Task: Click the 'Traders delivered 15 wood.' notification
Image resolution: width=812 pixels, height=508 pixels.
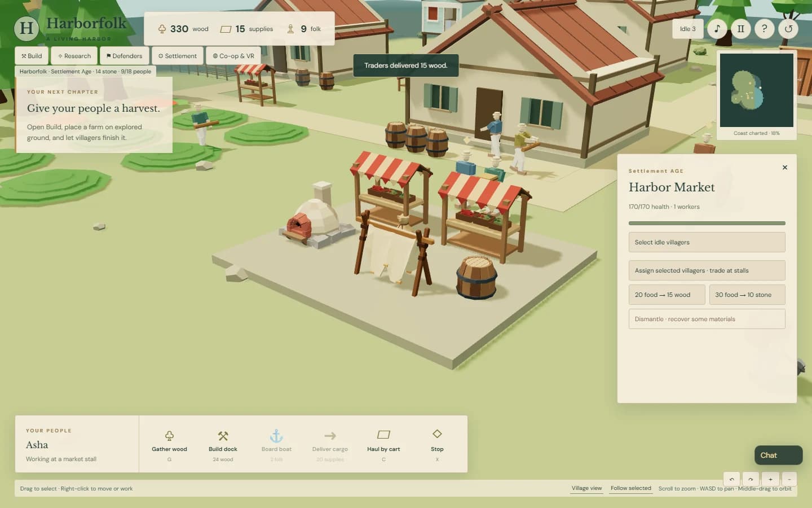Action: (405, 65)
